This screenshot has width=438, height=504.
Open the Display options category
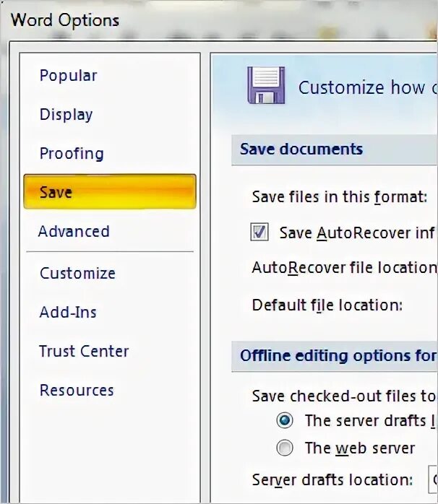point(66,115)
